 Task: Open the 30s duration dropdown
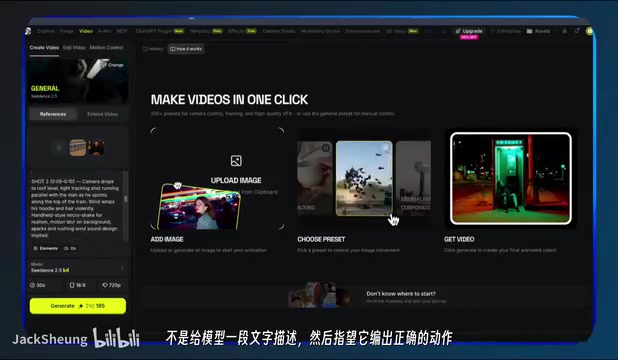(38, 285)
